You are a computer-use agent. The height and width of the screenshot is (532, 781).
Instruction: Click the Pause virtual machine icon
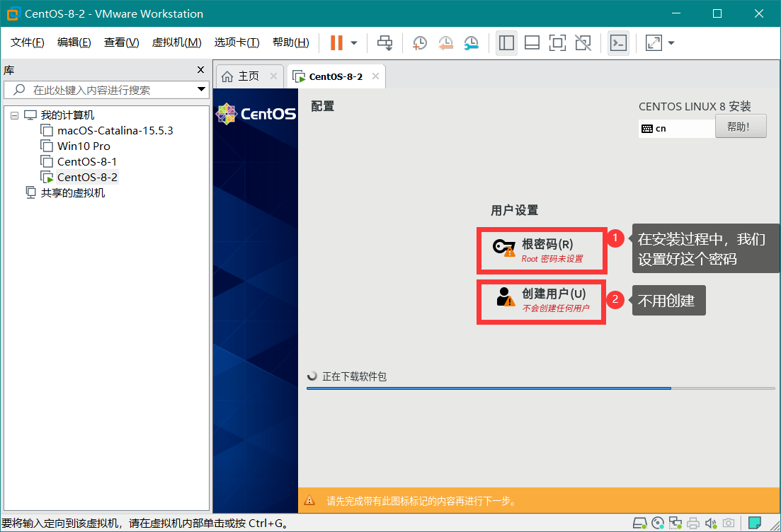[336, 43]
